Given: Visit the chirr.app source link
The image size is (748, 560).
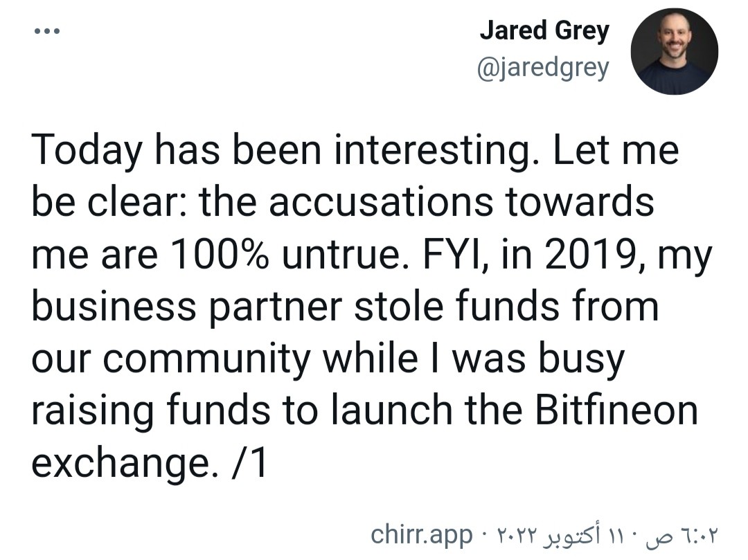Looking at the screenshot, I should point(422,534).
